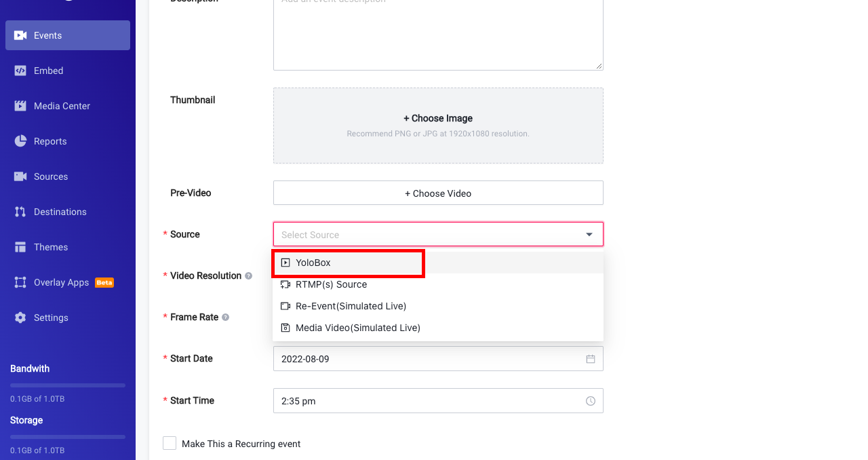The height and width of the screenshot is (460, 868).
Task: Click the Destinations branch icon
Action: tap(20, 212)
